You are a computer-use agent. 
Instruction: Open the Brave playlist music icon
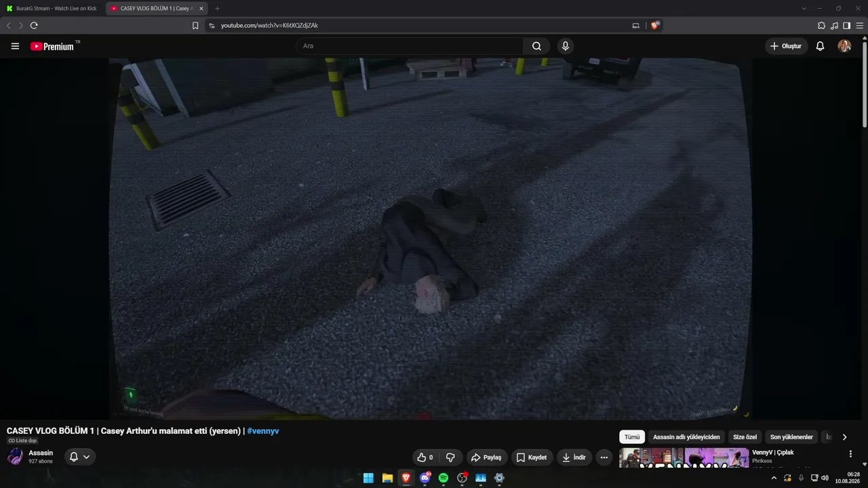click(x=834, y=25)
